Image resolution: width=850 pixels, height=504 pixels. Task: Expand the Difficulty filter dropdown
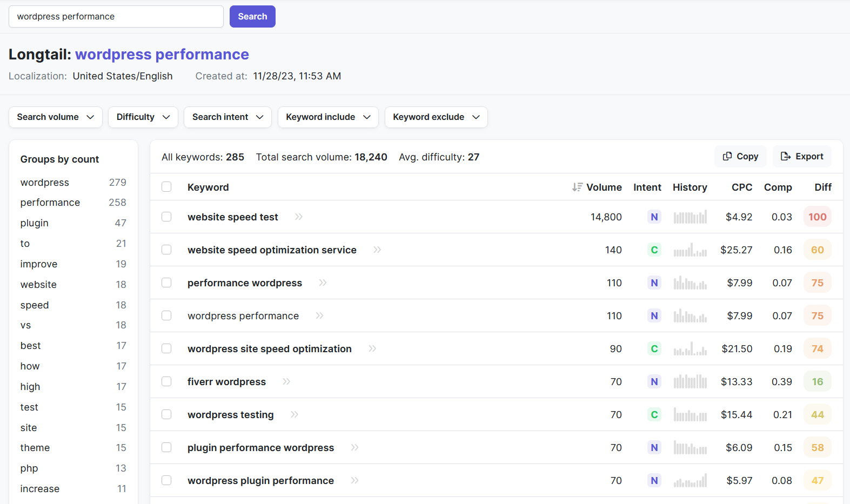[x=143, y=117]
